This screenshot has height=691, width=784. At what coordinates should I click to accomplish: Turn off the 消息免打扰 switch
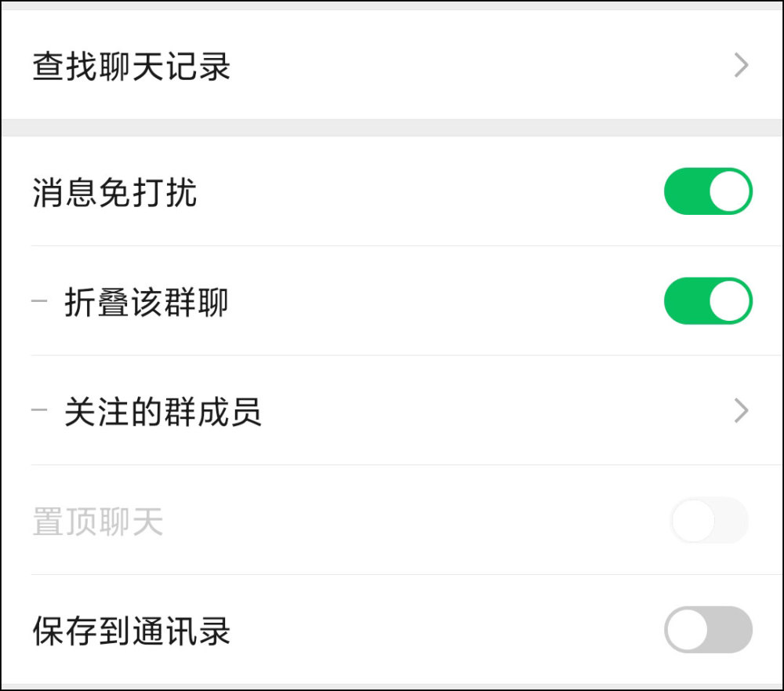tap(707, 191)
